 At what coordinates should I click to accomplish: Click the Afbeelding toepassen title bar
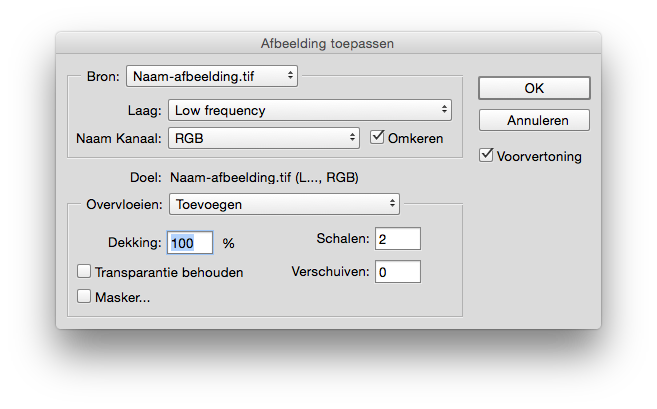tap(328, 43)
